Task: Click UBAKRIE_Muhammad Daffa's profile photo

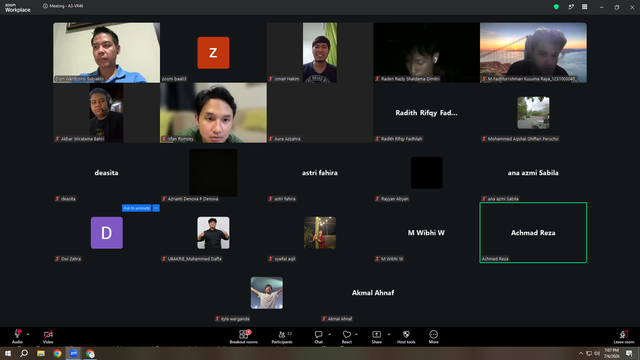Action: pos(213,233)
